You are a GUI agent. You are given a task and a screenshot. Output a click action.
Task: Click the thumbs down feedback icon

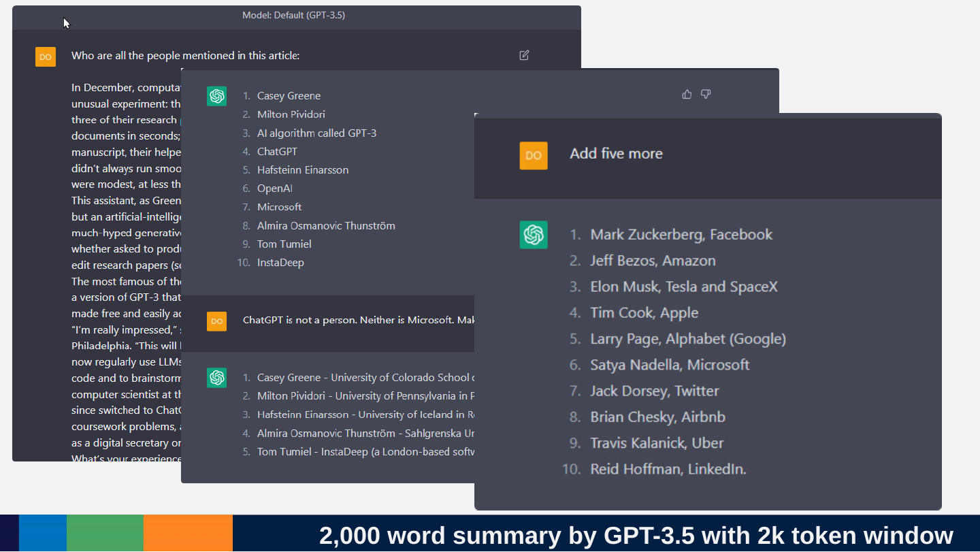pyautogui.click(x=706, y=94)
